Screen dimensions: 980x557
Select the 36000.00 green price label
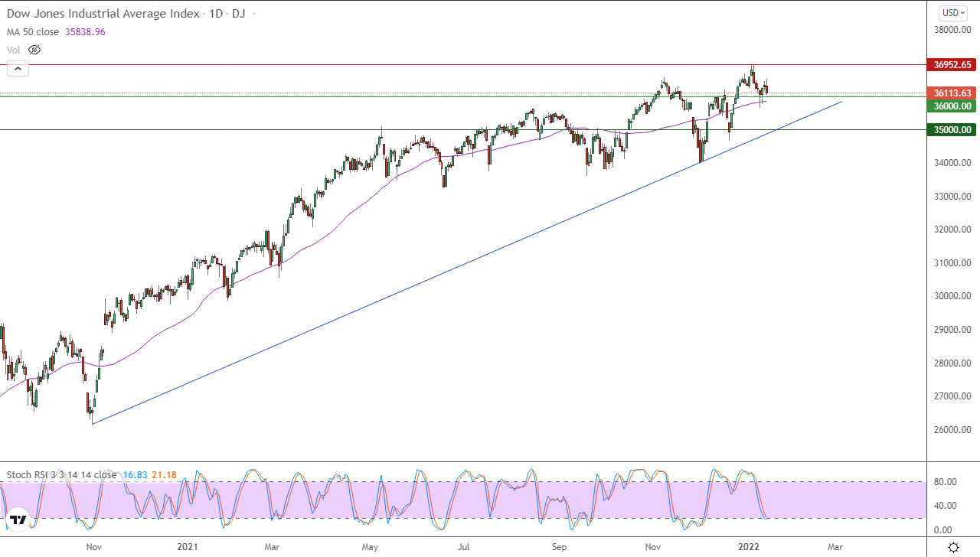[952, 106]
